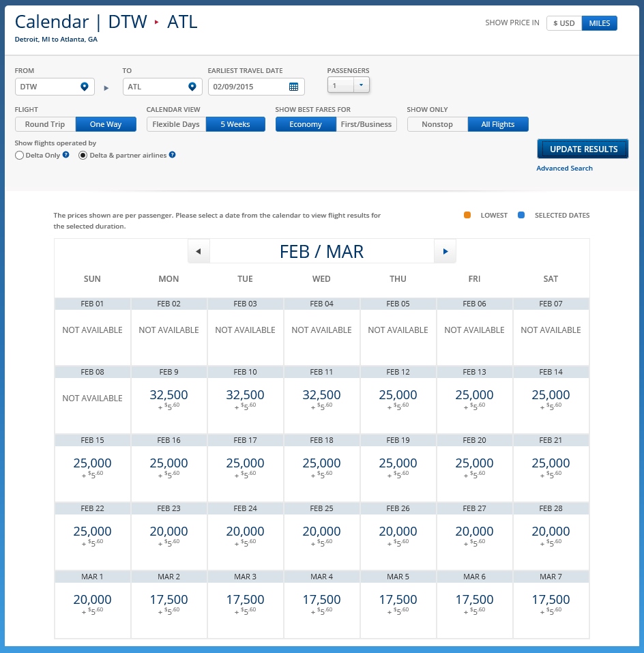Open the Passengers dropdown
Screen dimensions: 644x653
(349, 85)
